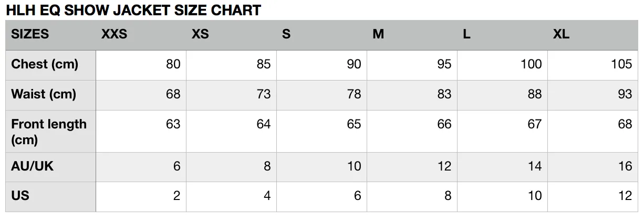Click the chest value 105 for XL
Screen dimensions: 644x220
621,64
